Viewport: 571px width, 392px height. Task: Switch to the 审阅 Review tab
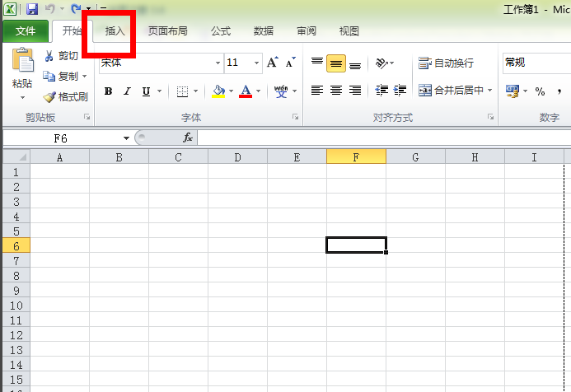tap(307, 31)
